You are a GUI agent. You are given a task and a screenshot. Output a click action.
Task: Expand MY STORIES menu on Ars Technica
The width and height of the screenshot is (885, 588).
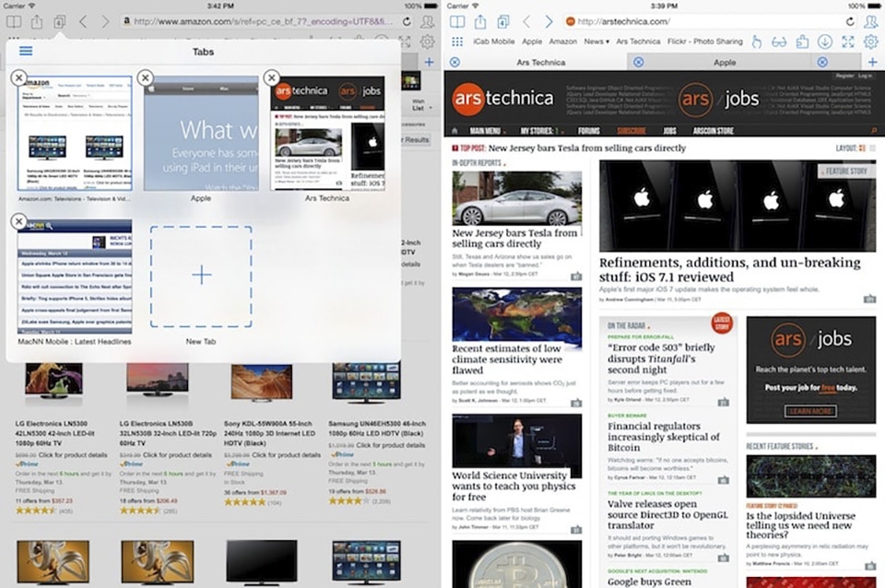coord(540,131)
